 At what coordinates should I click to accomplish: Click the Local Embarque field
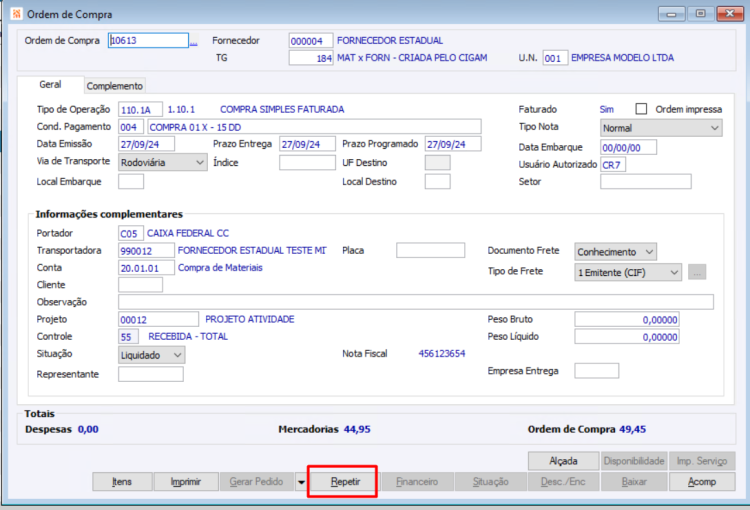131,181
